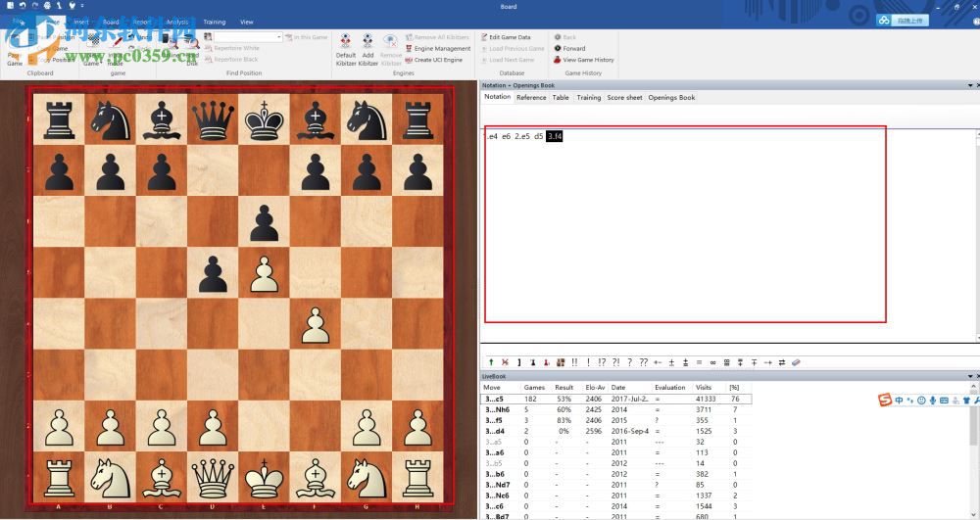Click the Back history button
Image resolution: width=980 pixels, height=520 pixels.
pos(565,37)
